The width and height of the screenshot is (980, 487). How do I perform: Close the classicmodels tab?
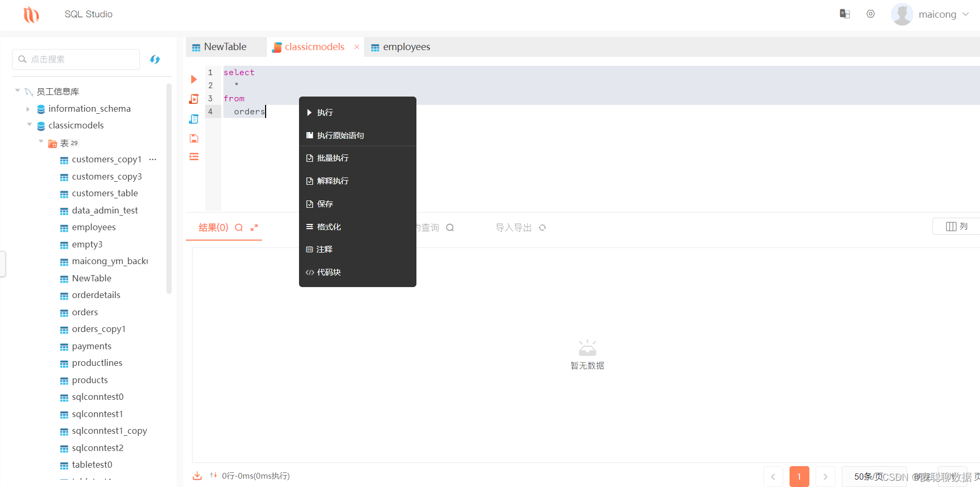click(x=357, y=47)
